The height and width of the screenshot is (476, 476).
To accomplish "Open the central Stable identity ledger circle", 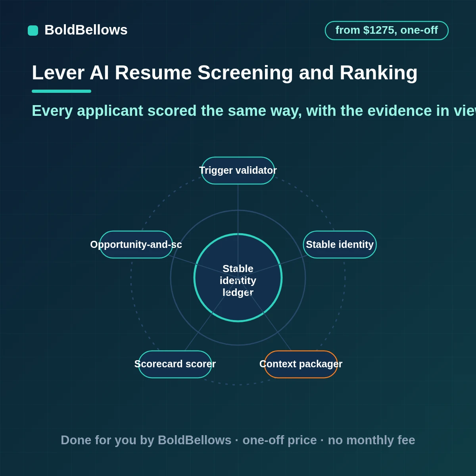I will (238, 278).
